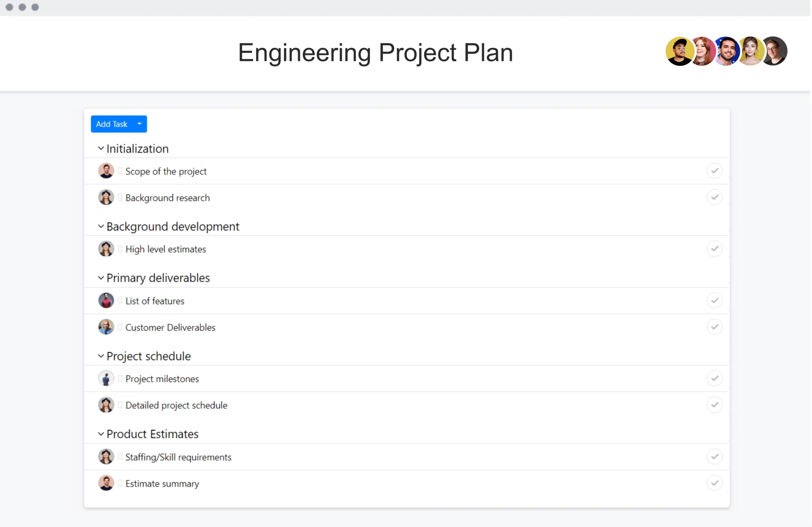Screen dimensions: 812x527
Task: Mark "Background research" as complete
Action: pyautogui.click(x=715, y=197)
